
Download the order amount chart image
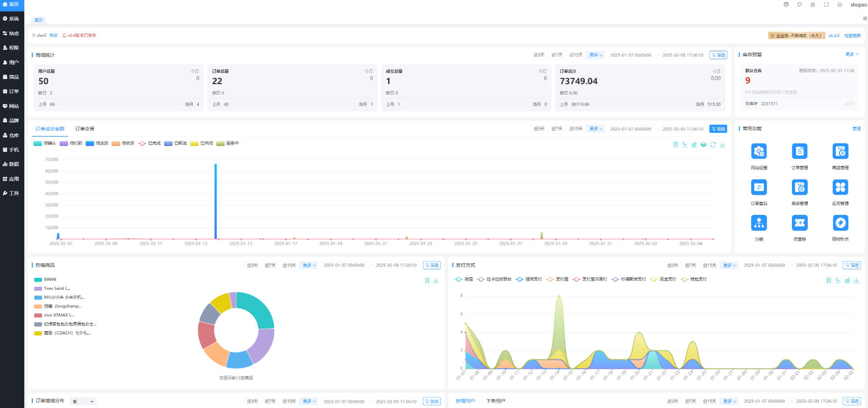point(722,144)
